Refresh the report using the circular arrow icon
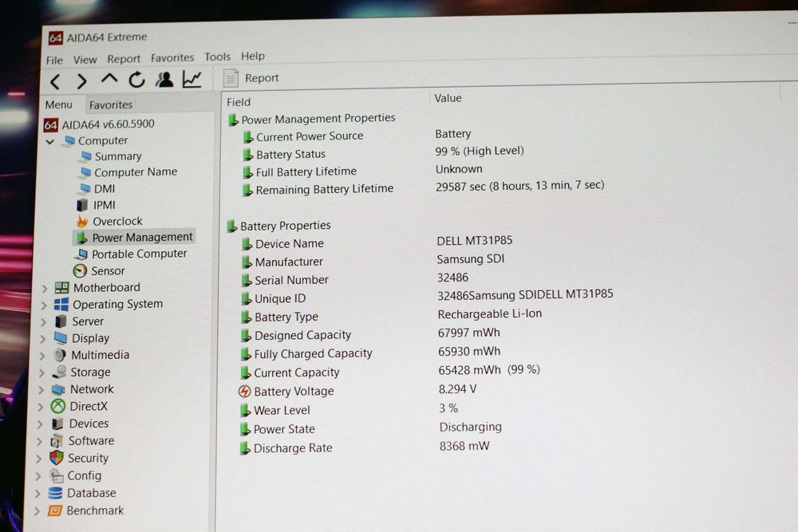Screen dimensions: 798x532 click(136, 80)
